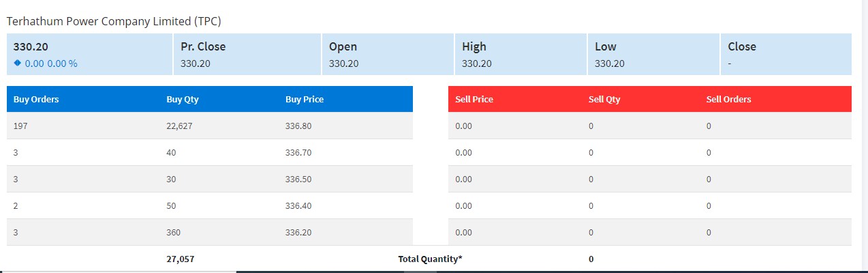Click the blue diamond price-change icon
Screen dimensions: 868x273
tap(18, 63)
